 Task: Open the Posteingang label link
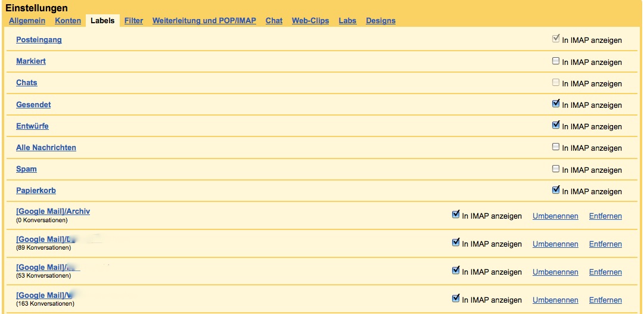coord(39,40)
